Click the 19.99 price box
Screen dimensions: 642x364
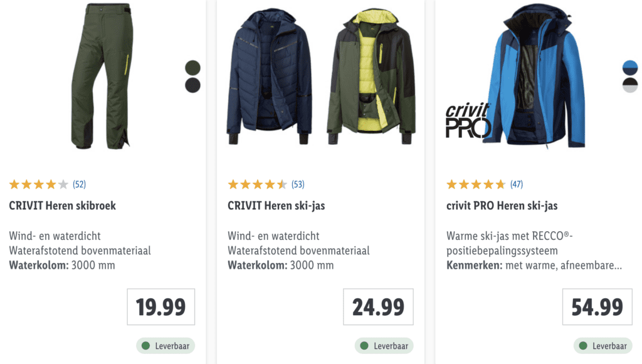(x=161, y=307)
